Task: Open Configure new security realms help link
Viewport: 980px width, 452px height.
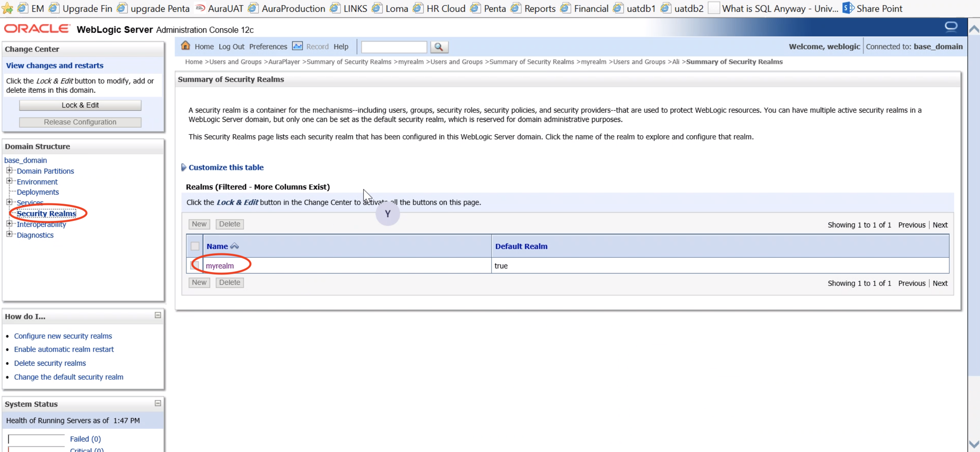Action: click(x=63, y=336)
